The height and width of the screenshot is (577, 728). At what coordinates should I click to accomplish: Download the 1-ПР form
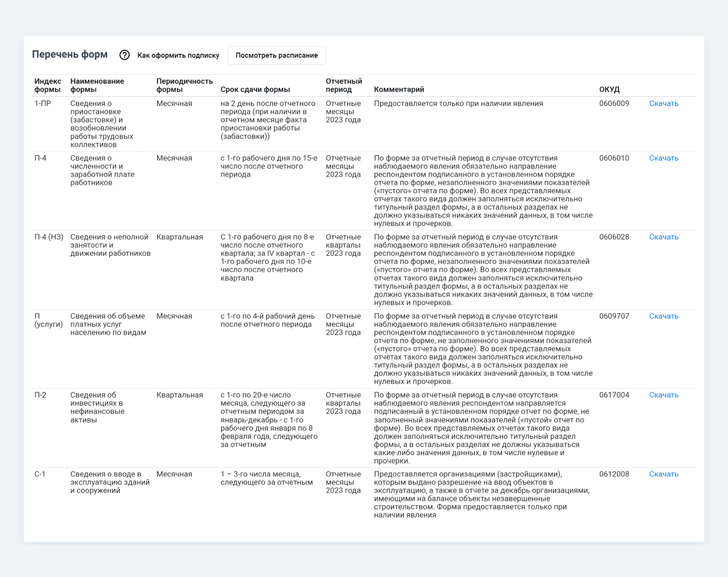[x=663, y=103]
